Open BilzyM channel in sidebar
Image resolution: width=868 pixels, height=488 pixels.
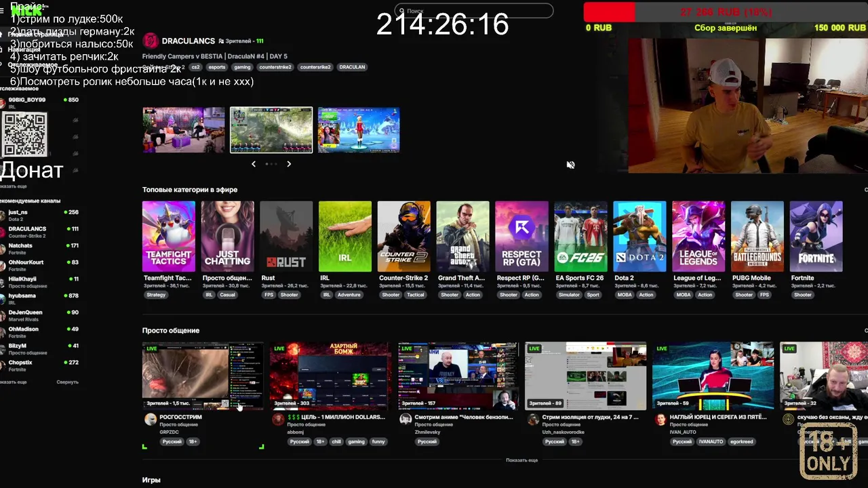pos(39,349)
